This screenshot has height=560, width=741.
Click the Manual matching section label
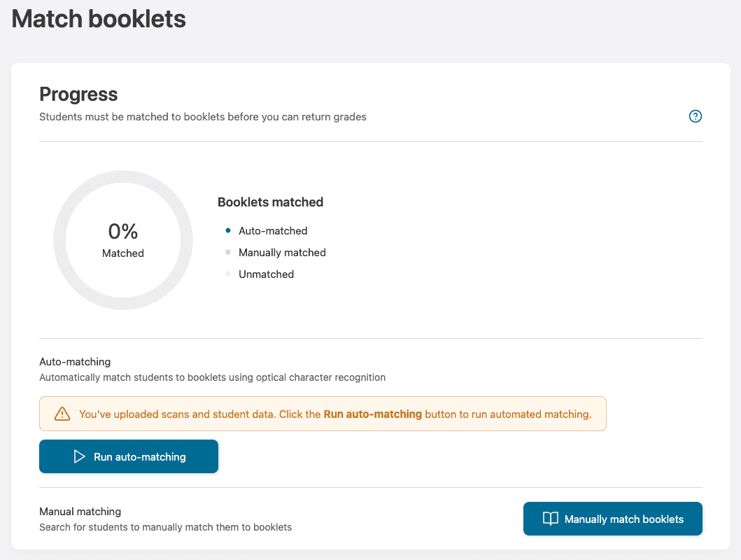click(80, 512)
